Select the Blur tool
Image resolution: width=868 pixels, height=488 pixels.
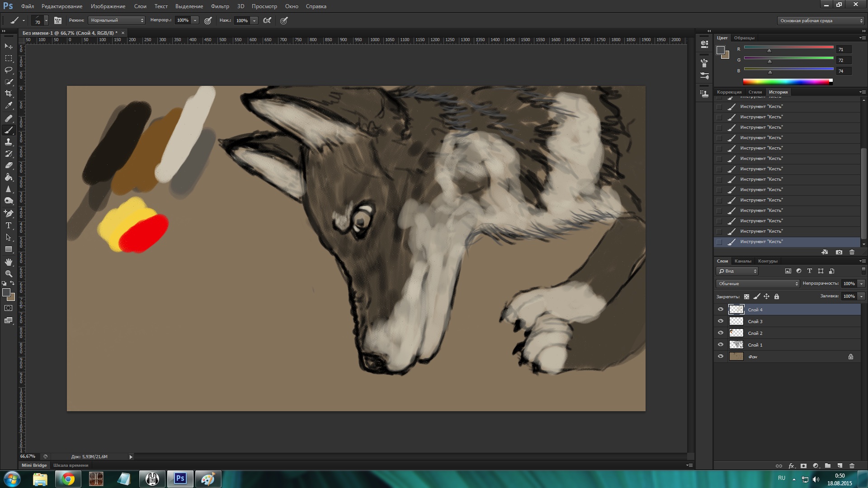[9, 189]
